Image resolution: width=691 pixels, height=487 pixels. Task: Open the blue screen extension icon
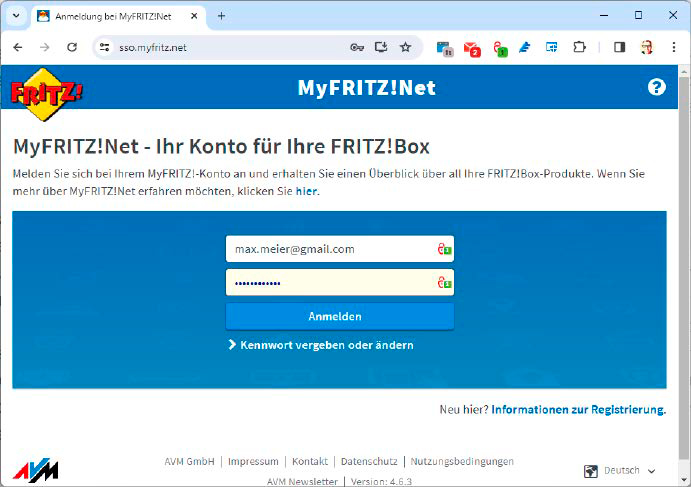pos(551,47)
